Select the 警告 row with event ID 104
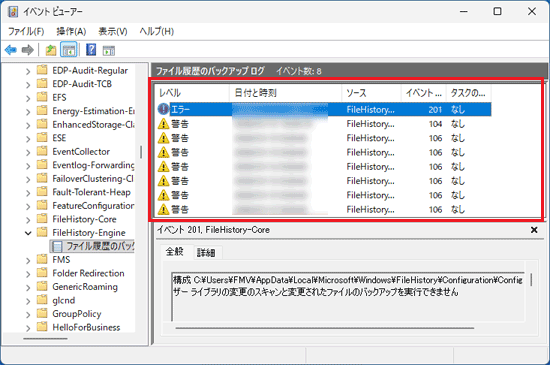Screen dimensions: 550x365 (324, 124)
